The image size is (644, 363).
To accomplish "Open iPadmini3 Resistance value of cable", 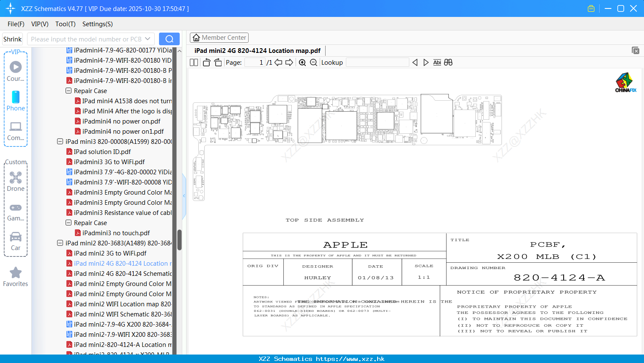I will 119,212.
